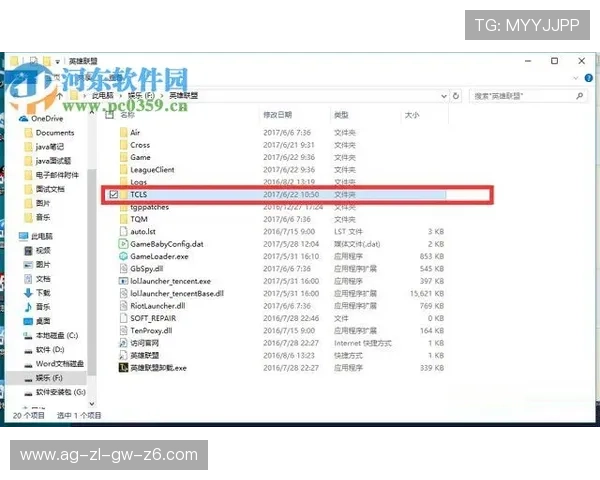Image resolution: width=600 pixels, height=480 pixels.
Task: Sort by 修改日期 column header
Action: (278, 115)
